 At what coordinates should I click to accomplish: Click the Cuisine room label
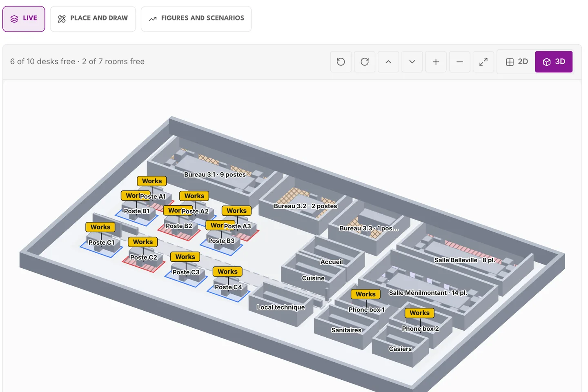pyautogui.click(x=313, y=278)
